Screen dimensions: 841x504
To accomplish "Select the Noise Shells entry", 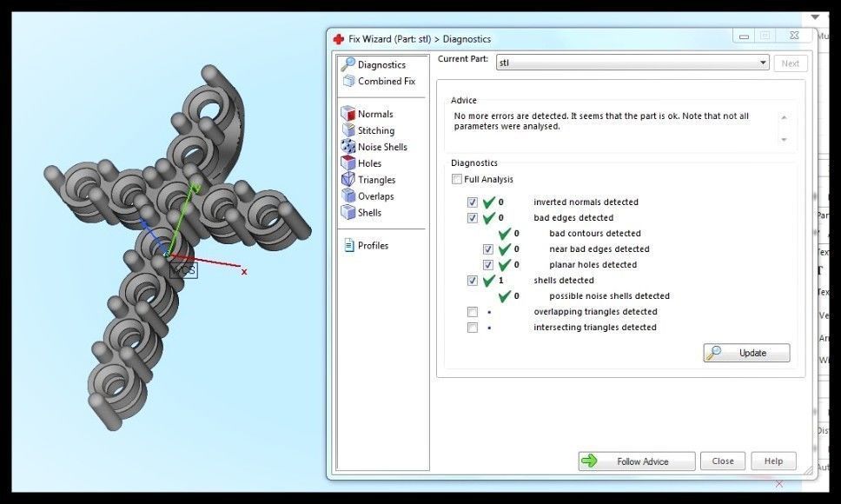I will coord(382,147).
